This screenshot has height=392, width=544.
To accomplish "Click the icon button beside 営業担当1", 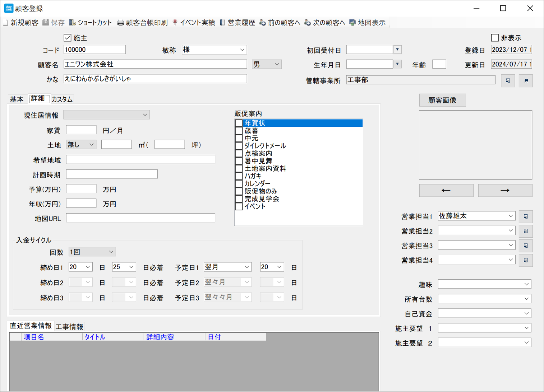I will coord(526,216).
